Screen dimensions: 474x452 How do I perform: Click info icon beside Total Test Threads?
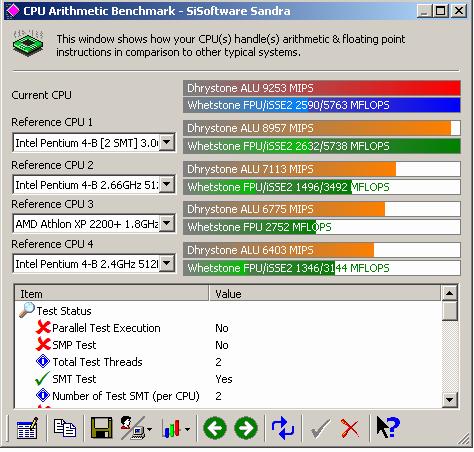43,361
